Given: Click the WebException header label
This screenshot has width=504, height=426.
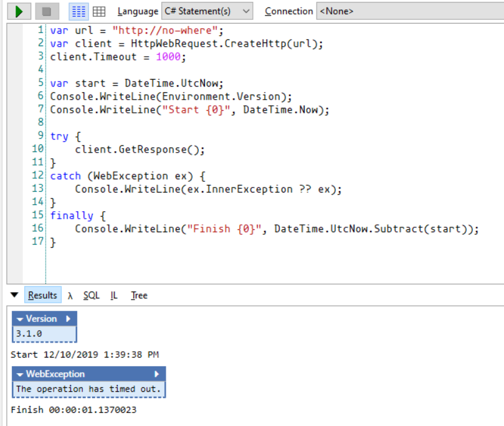Looking at the screenshot, I should 55,374.
